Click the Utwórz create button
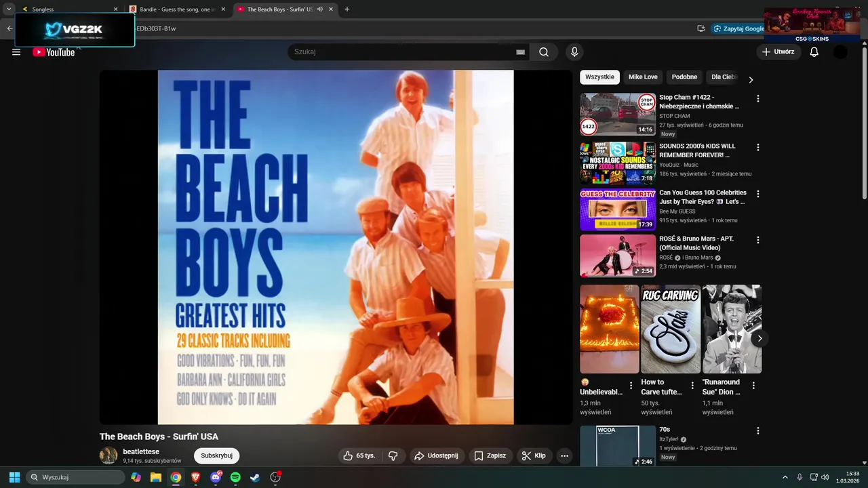The image size is (868, 488). click(x=778, y=52)
